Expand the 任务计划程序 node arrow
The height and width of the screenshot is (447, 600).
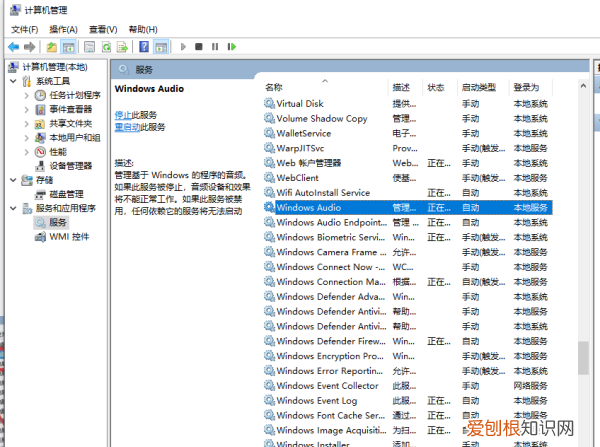tap(26, 95)
